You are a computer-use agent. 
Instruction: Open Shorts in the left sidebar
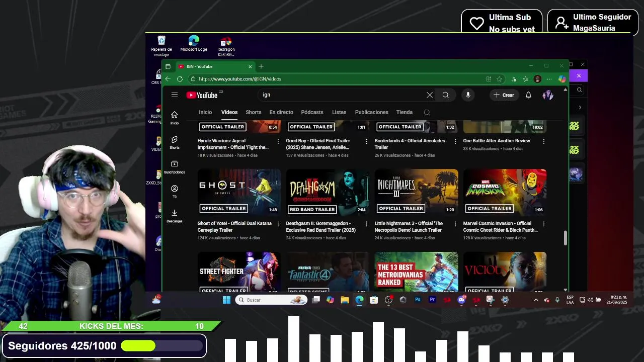pos(175,142)
